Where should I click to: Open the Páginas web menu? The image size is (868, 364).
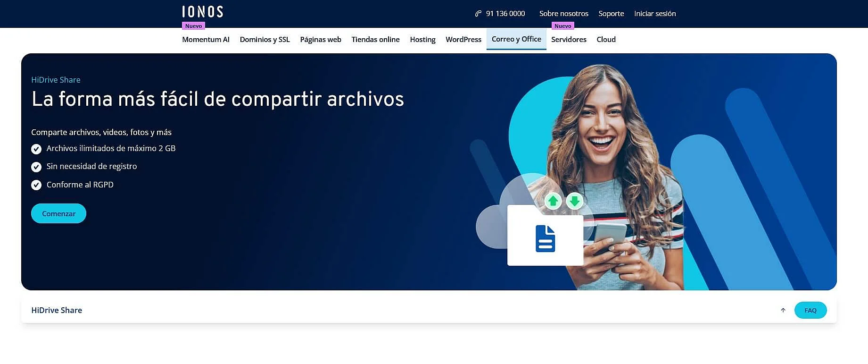coord(321,40)
